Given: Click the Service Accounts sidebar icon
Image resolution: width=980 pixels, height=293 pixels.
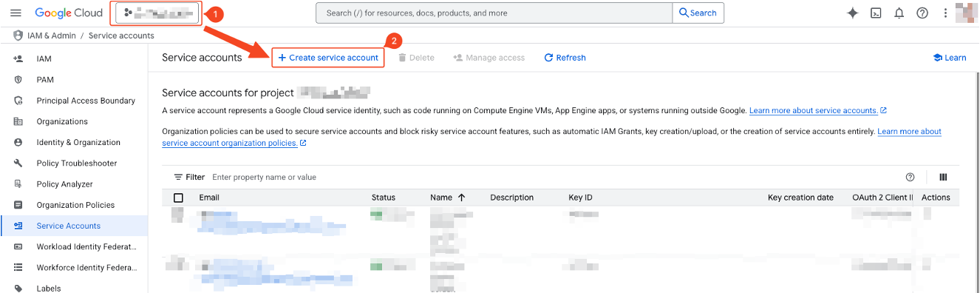Looking at the screenshot, I should coord(18,226).
